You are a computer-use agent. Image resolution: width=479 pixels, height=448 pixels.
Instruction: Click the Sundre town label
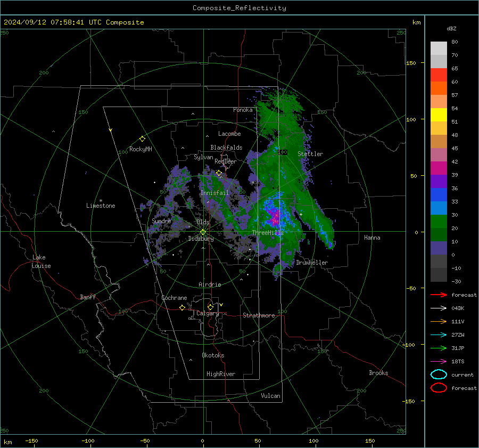coord(162,221)
